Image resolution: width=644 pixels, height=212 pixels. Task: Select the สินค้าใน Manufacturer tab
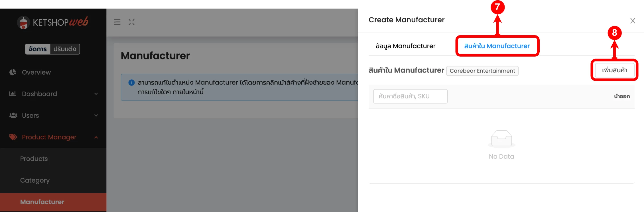[x=497, y=46]
